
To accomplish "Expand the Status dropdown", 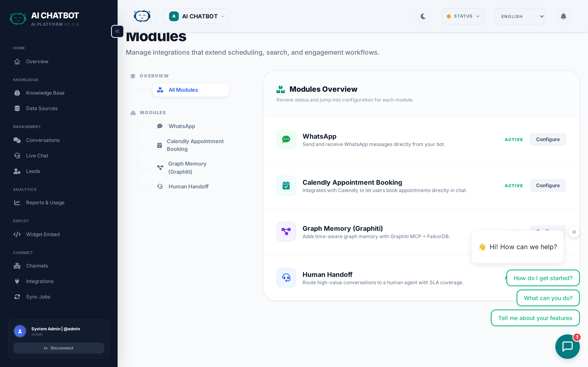I will coord(463,16).
